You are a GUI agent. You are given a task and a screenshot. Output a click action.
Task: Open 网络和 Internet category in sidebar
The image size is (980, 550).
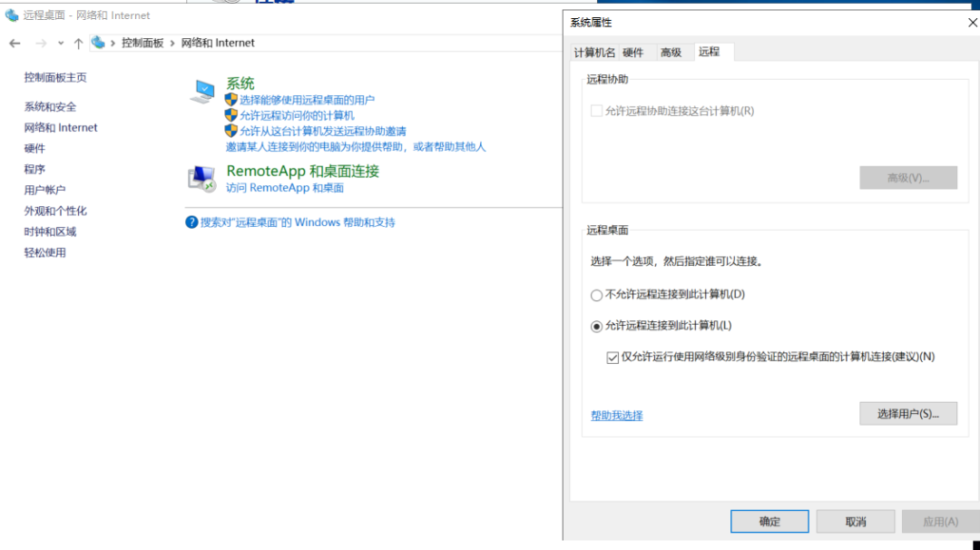(61, 127)
